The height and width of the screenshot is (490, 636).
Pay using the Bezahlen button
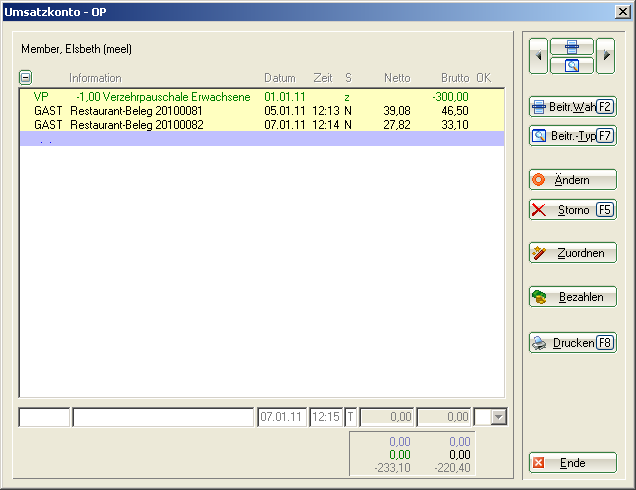pyautogui.click(x=572, y=297)
